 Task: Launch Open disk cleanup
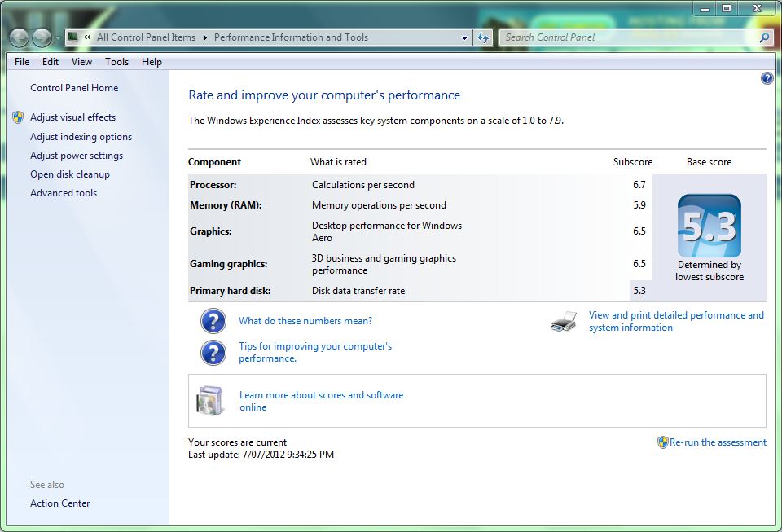point(70,174)
